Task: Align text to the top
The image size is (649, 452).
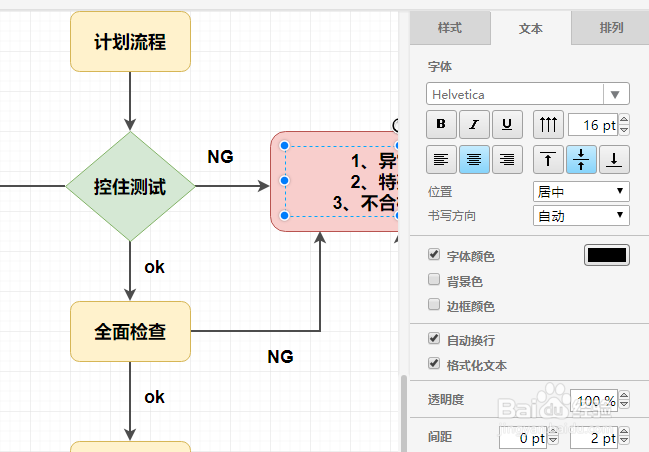Action: coord(548,159)
